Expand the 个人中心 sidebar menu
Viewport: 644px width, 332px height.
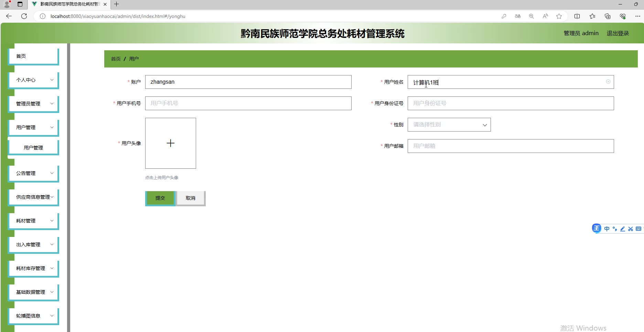(34, 80)
